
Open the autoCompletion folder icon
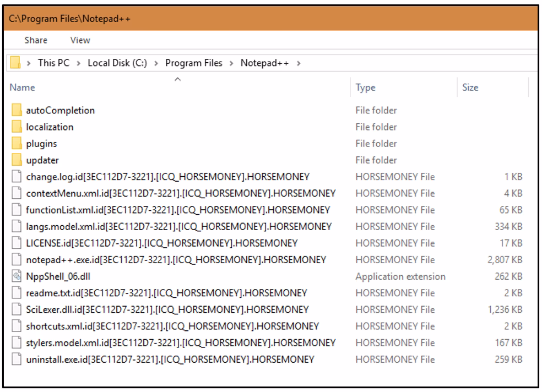[16, 110]
